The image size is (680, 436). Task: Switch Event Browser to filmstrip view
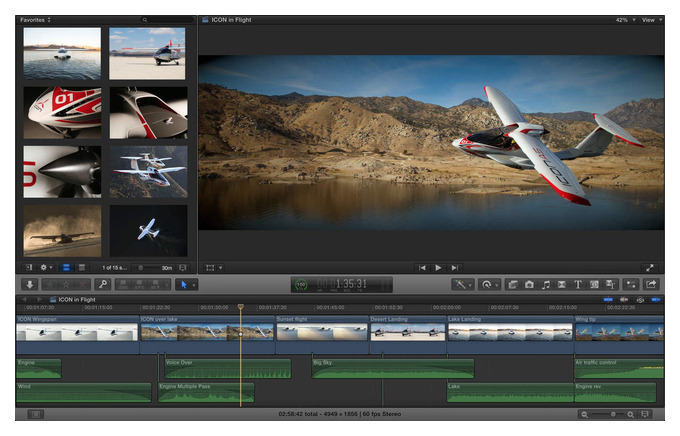click(x=66, y=268)
